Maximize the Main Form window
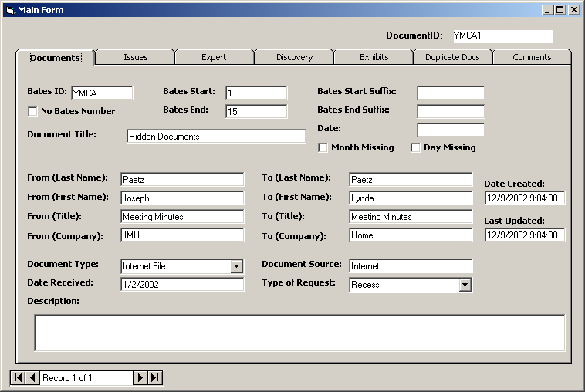585x392 pixels. click(560, 10)
